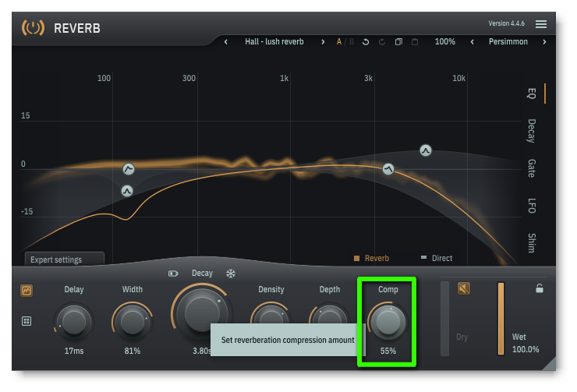Click the Dry level fader
Screen dimensions: 577x392
[444, 319]
